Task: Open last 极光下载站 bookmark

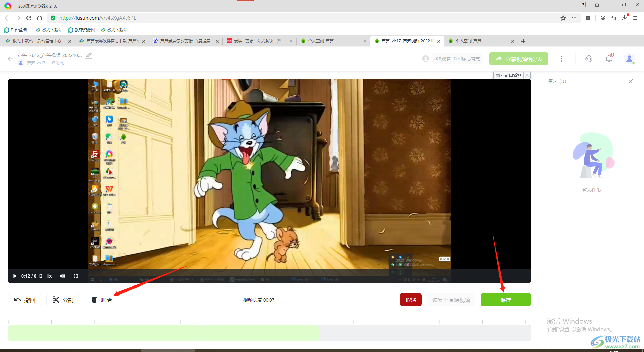Action: pyautogui.click(x=114, y=30)
